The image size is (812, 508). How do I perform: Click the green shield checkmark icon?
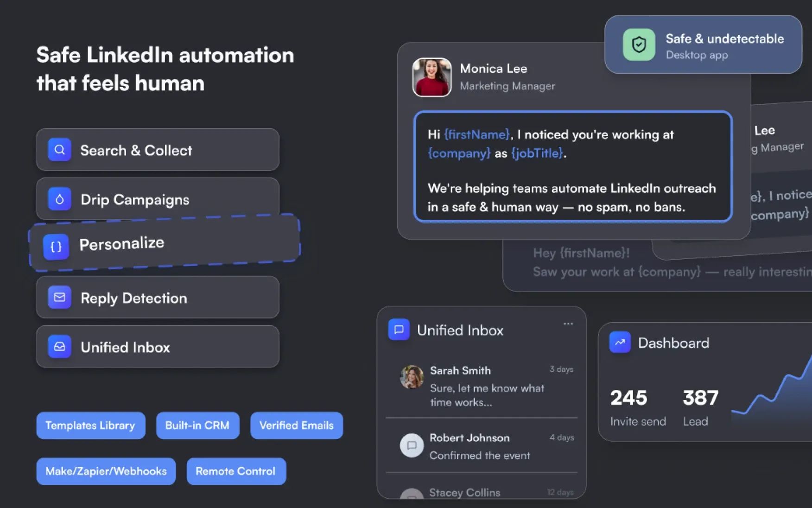pyautogui.click(x=639, y=45)
